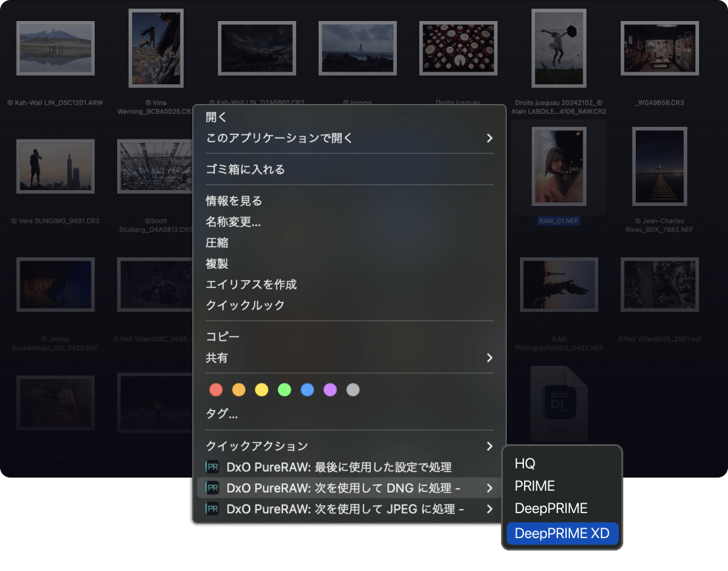
Task: Open DxO PureRAW JPEG に処理 submenu
Action: coord(349,509)
